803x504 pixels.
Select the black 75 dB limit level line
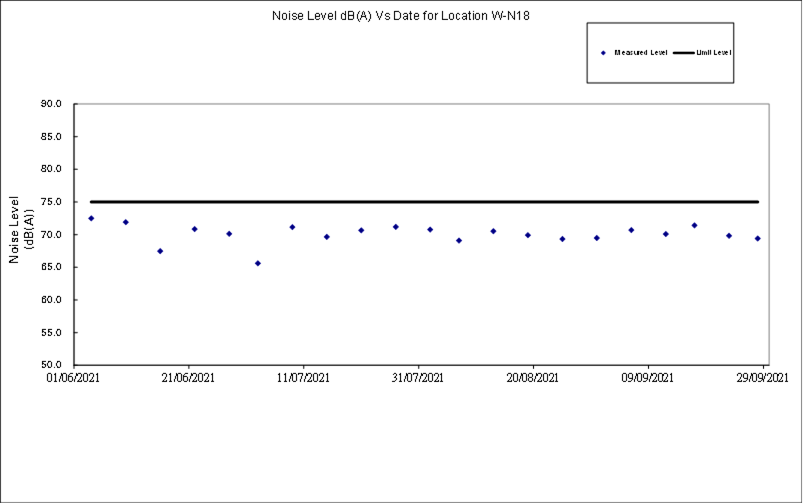[x=420, y=202]
